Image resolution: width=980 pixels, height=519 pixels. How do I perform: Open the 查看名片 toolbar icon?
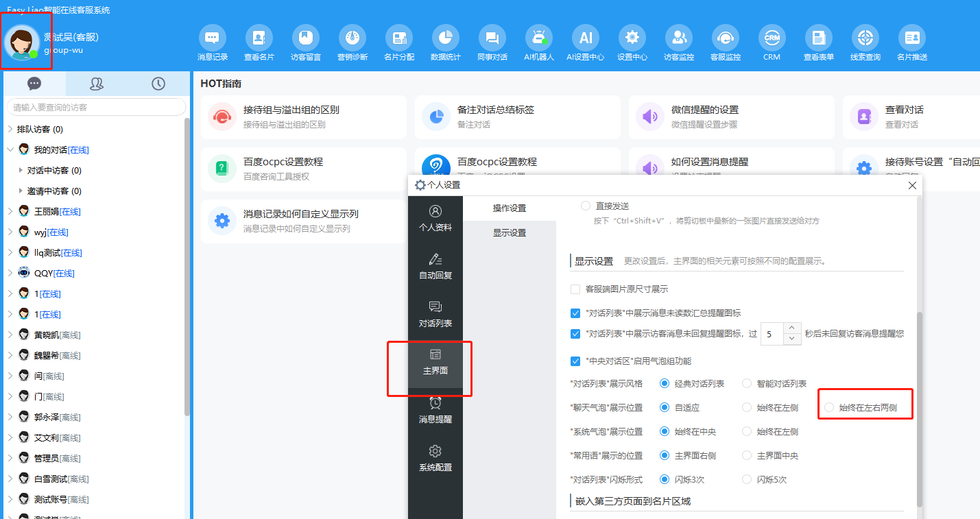click(x=259, y=43)
